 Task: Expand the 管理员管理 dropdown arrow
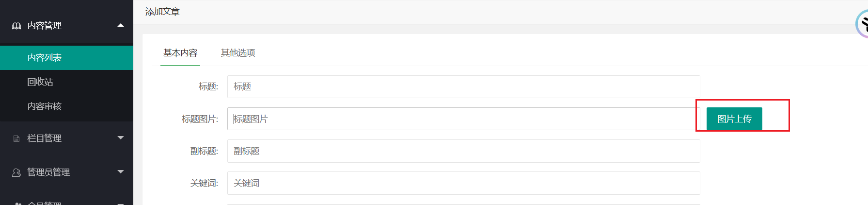[x=121, y=171]
